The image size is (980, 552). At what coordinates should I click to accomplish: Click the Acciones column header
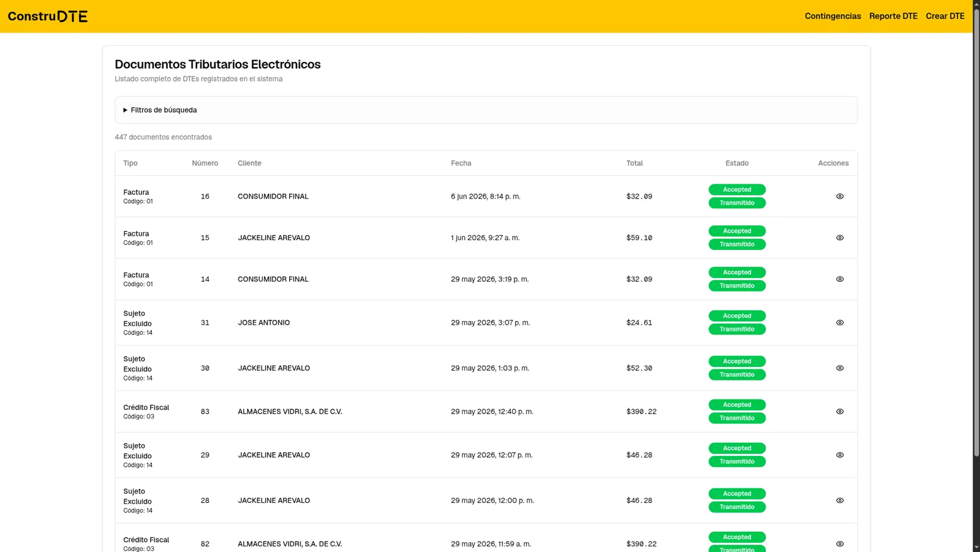tap(833, 163)
